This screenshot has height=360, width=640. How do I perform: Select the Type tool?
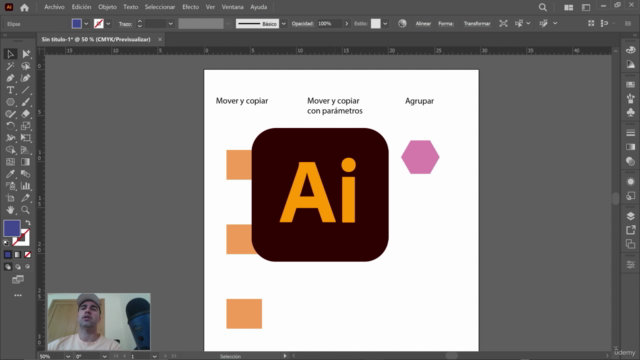(10, 90)
